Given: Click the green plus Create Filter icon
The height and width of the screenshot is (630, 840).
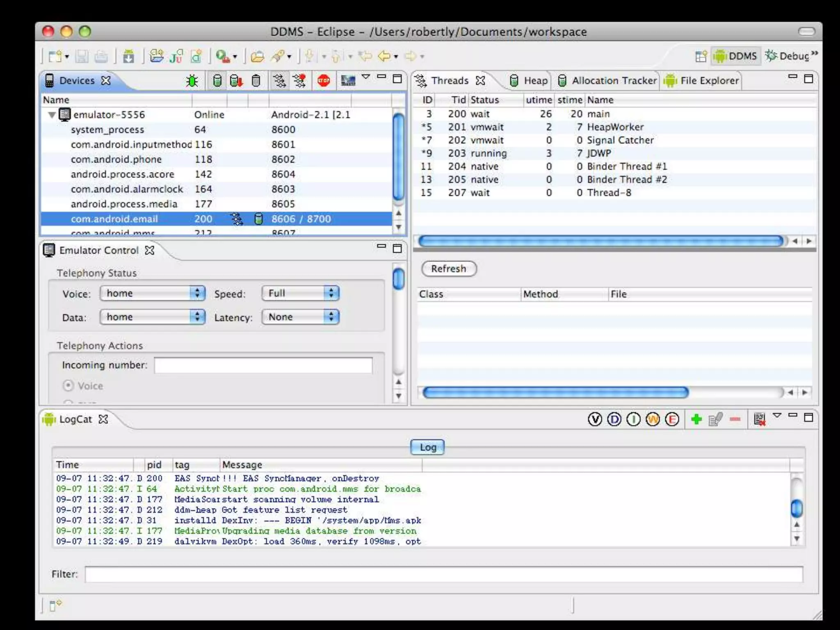Looking at the screenshot, I should pos(696,419).
